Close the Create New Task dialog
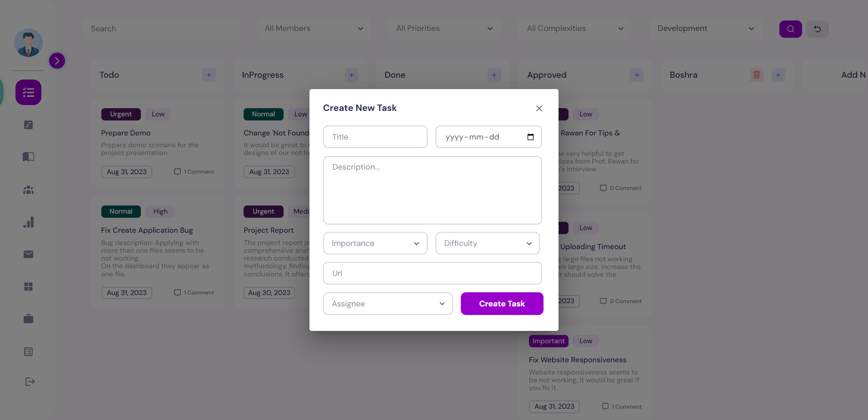The image size is (868, 420). [539, 108]
